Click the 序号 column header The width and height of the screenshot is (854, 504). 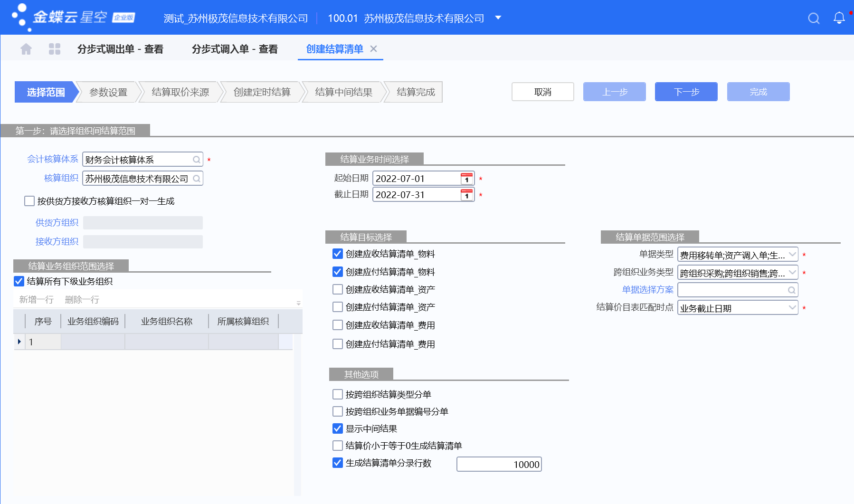pos(43,322)
